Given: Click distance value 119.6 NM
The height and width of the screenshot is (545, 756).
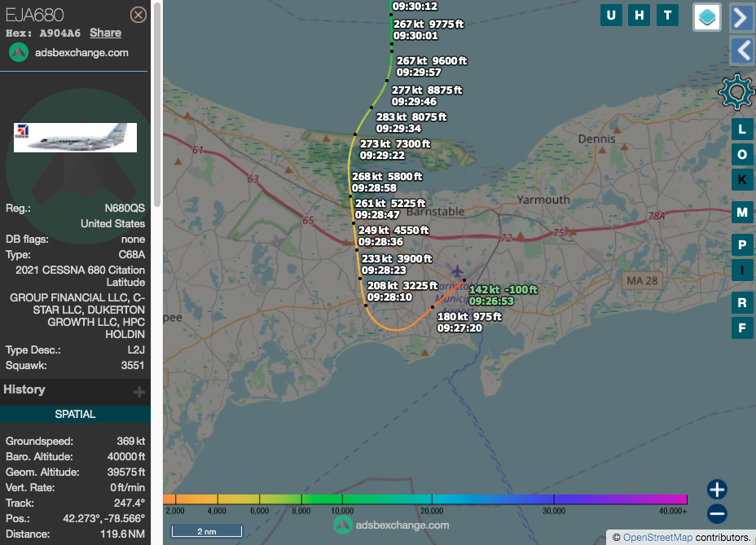Looking at the screenshot, I should [122, 534].
